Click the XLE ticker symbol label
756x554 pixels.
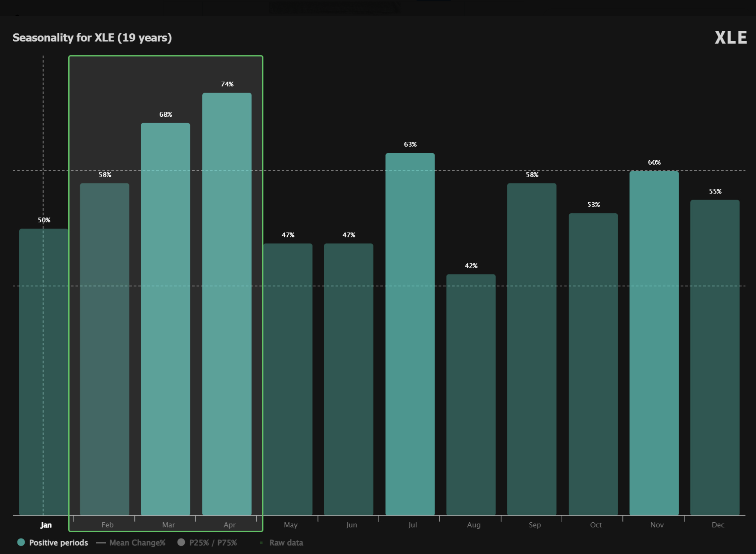[x=730, y=38]
